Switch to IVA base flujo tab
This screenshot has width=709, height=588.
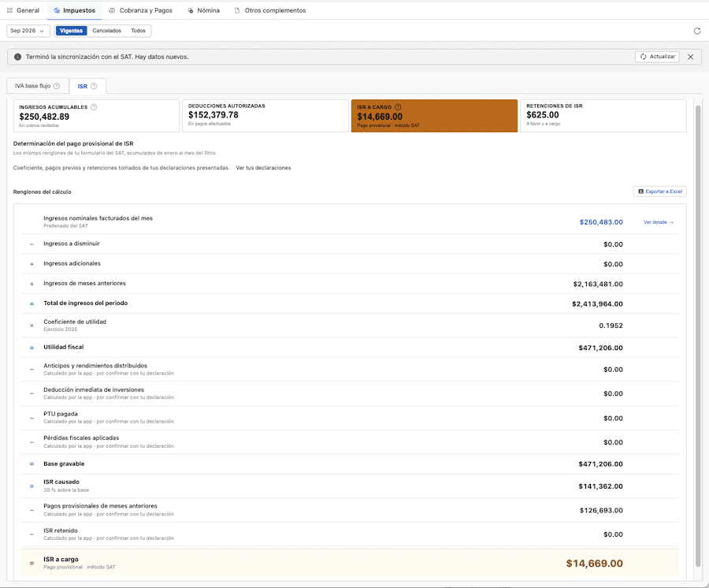(38, 86)
